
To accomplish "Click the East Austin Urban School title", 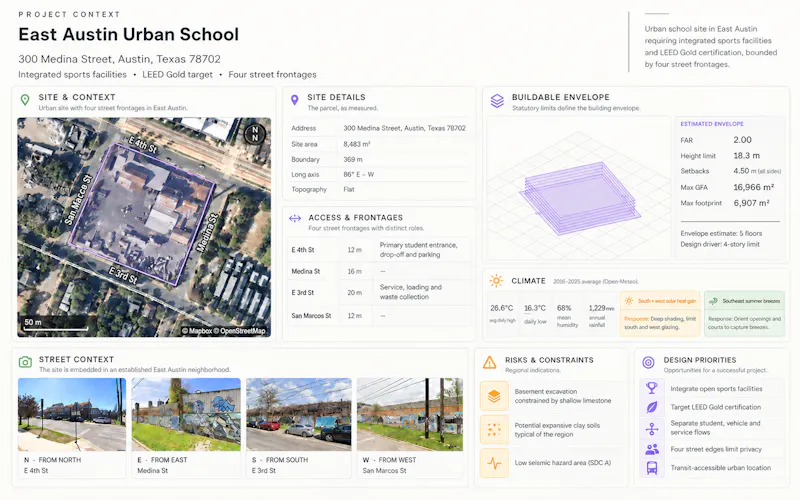I will [129, 34].
